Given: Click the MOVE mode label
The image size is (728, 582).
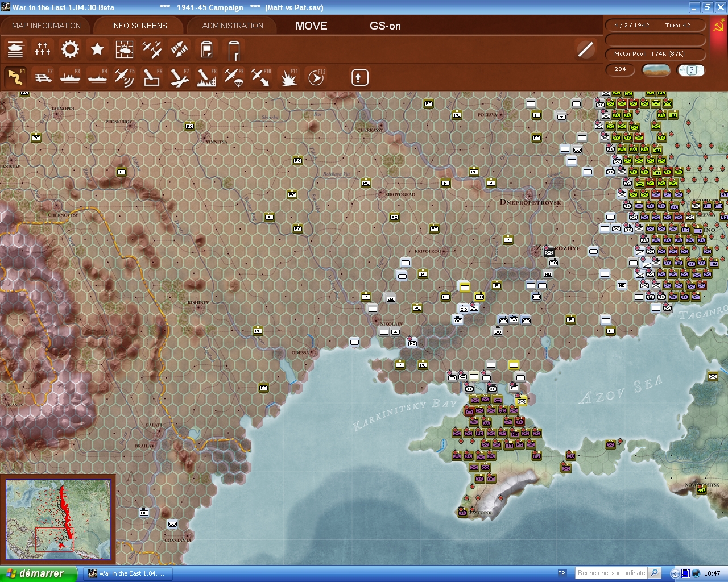Looking at the screenshot, I should pos(312,26).
